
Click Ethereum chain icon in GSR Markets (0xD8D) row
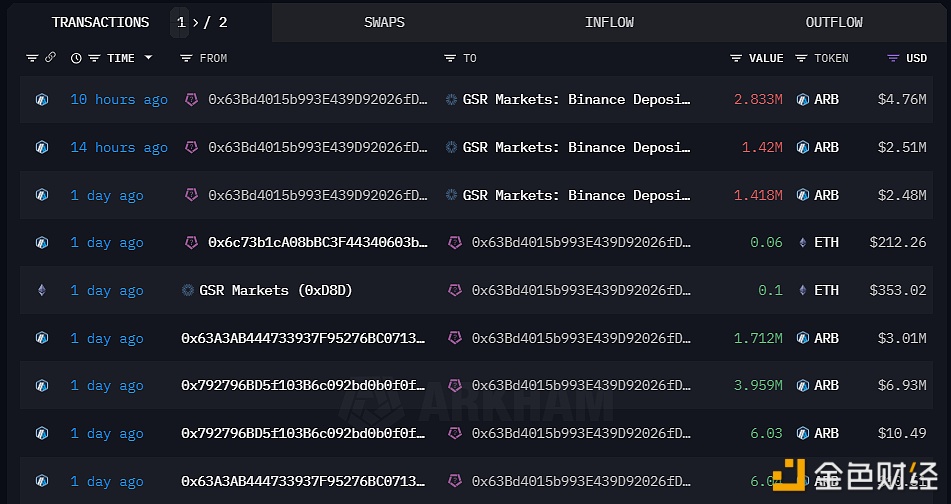42,291
